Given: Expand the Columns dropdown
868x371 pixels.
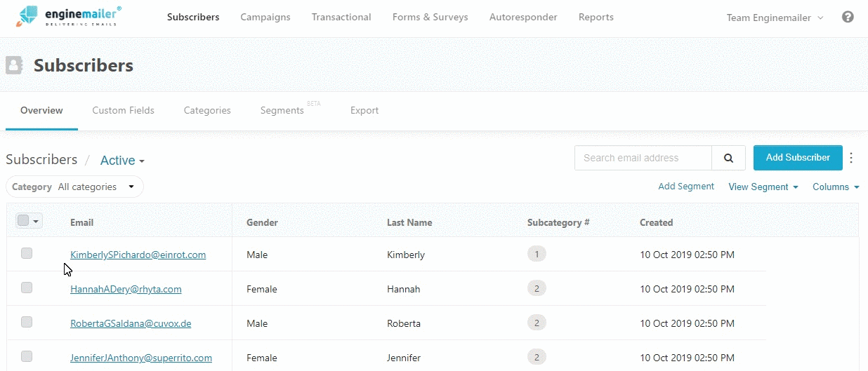Looking at the screenshot, I should click(x=836, y=187).
